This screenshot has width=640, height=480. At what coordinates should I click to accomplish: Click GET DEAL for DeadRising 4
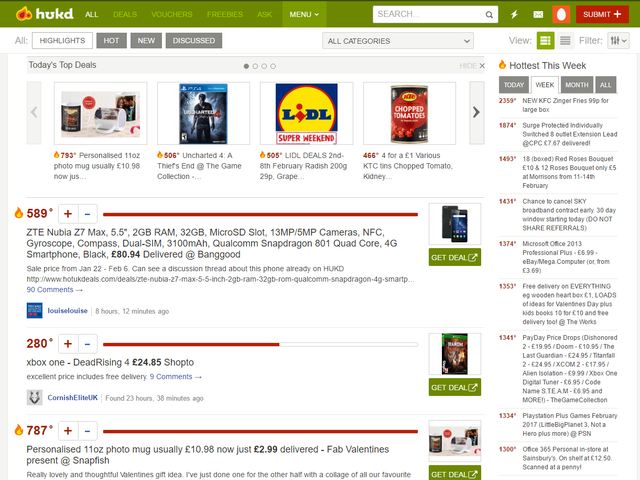pyautogui.click(x=455, y=387)
